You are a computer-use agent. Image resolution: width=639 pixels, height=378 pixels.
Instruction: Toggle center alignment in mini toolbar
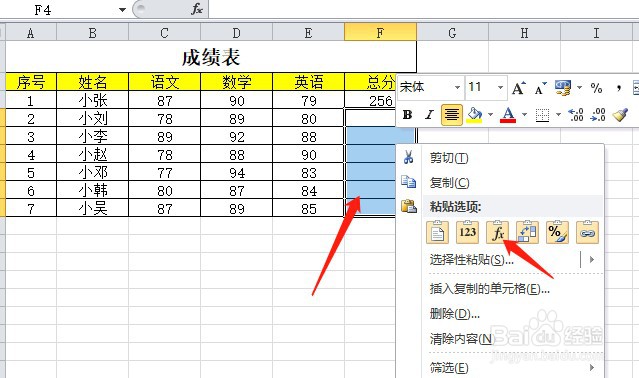point(452,115)
